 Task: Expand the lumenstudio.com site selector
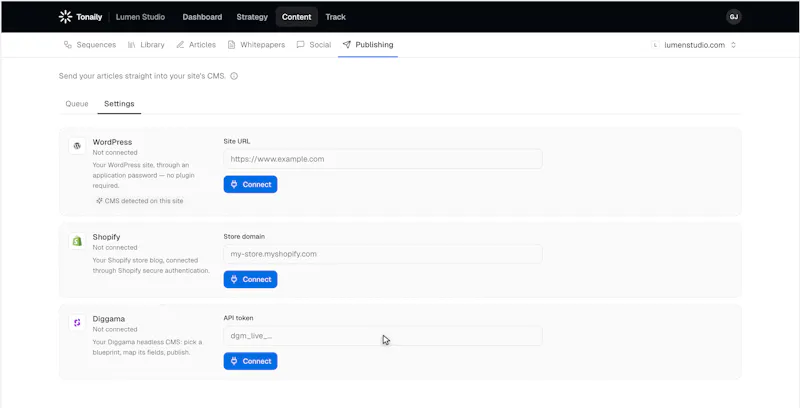coord(733,45)
